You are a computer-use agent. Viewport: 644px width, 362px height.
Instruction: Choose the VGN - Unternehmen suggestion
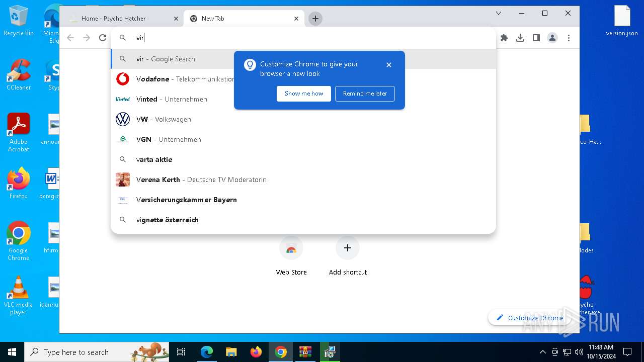[303, 139]
